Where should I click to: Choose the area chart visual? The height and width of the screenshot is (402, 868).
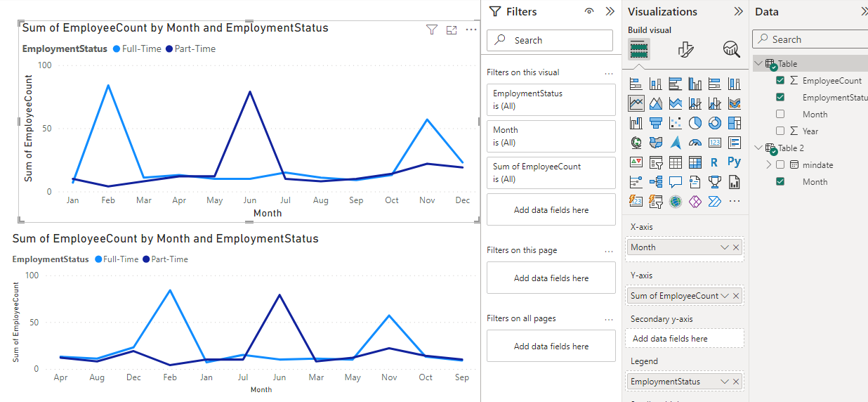click(x=656, y=103)
